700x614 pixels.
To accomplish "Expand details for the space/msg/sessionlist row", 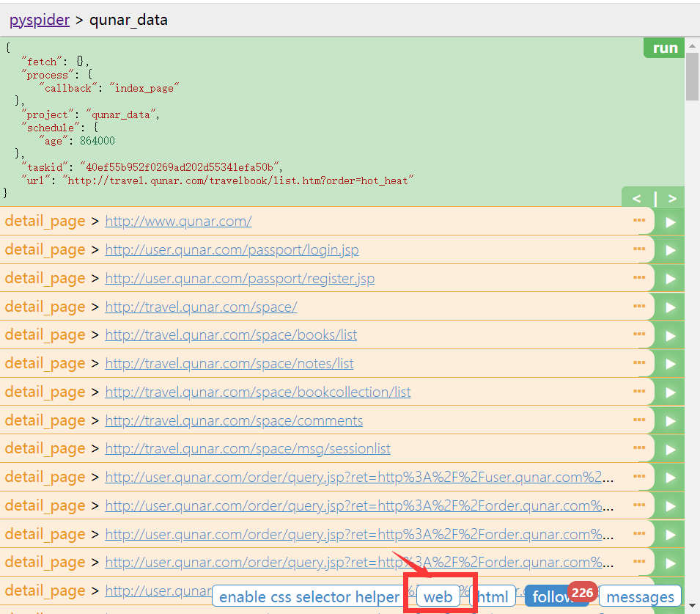I will click(x=639, y=447).
